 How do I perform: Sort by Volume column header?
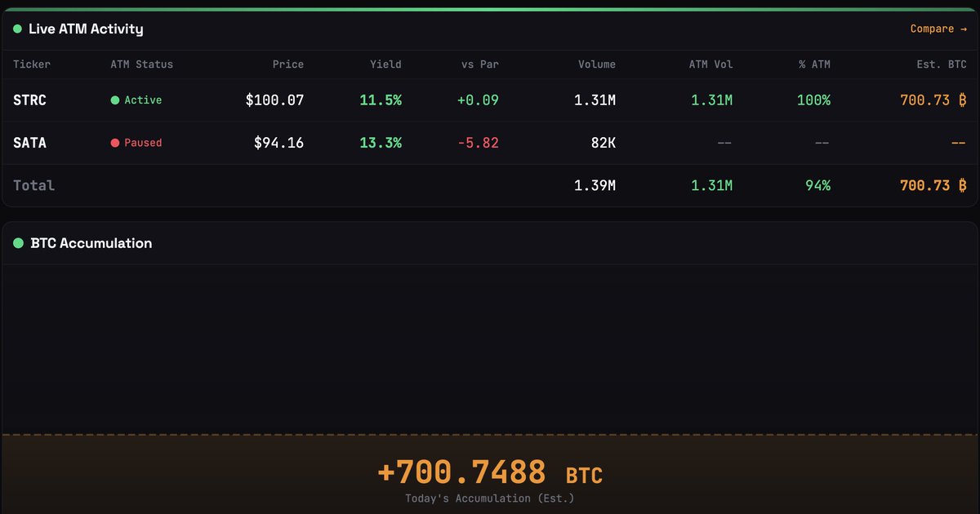pyautogui.click(x=596, y=64)
